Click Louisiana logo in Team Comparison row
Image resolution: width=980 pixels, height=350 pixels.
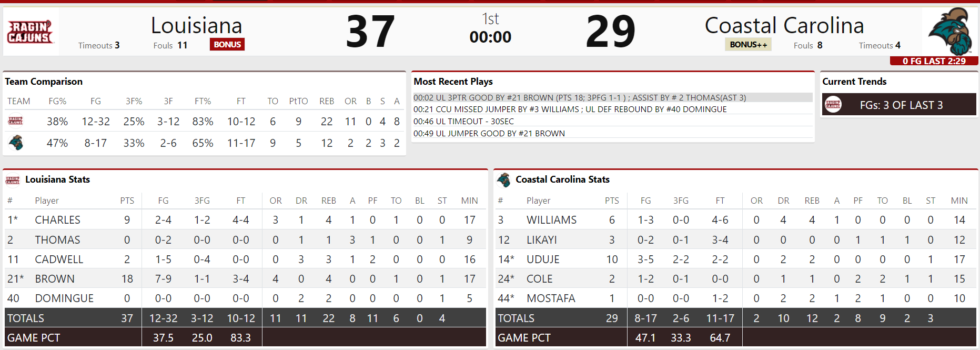16,121
